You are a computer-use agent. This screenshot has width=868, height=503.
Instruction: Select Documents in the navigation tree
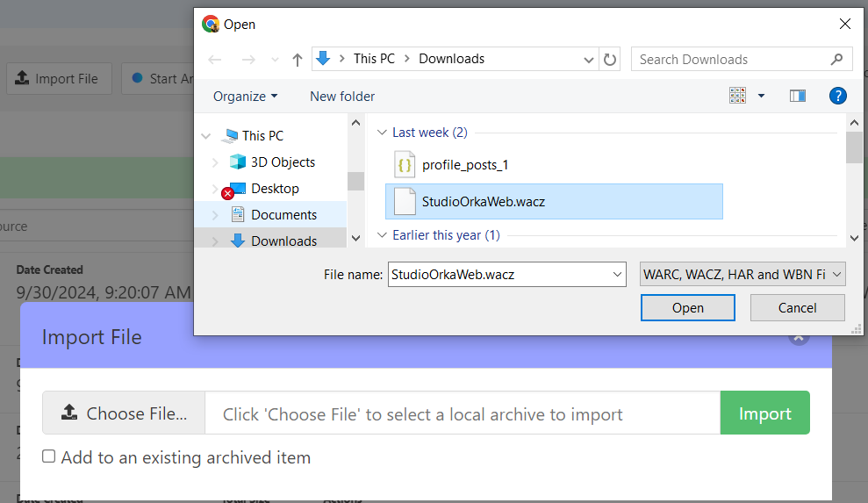click(283, 215)
